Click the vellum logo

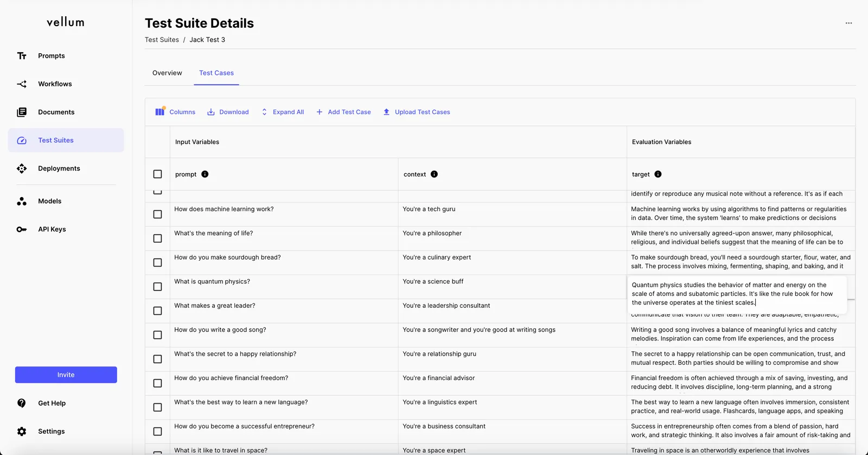coord(66,22)
